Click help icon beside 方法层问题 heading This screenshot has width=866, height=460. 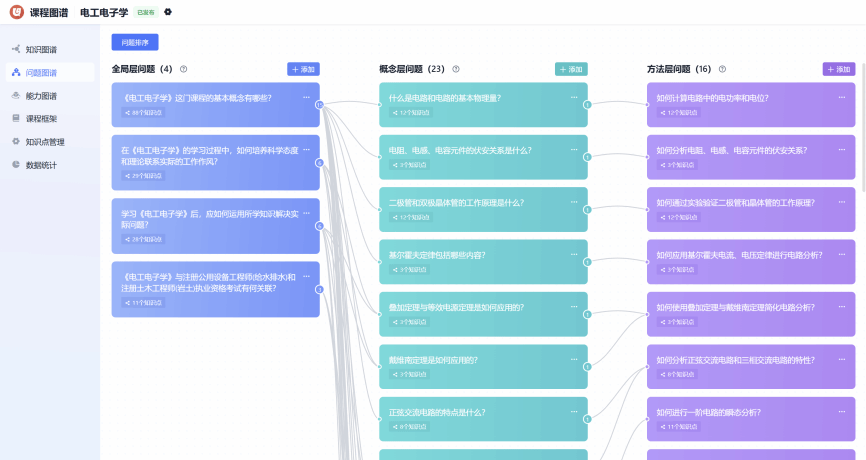click(723, 69)
